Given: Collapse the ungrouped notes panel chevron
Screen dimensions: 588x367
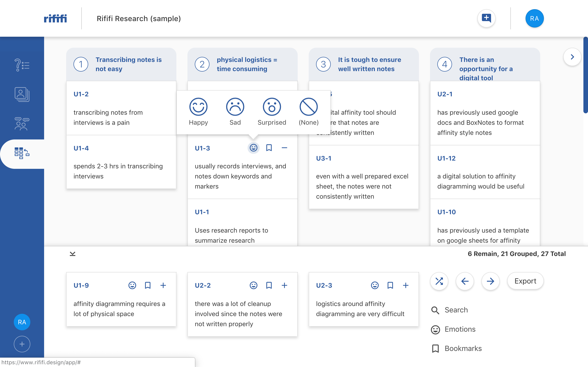Looking at the screenshot, I should pos(72,254).
